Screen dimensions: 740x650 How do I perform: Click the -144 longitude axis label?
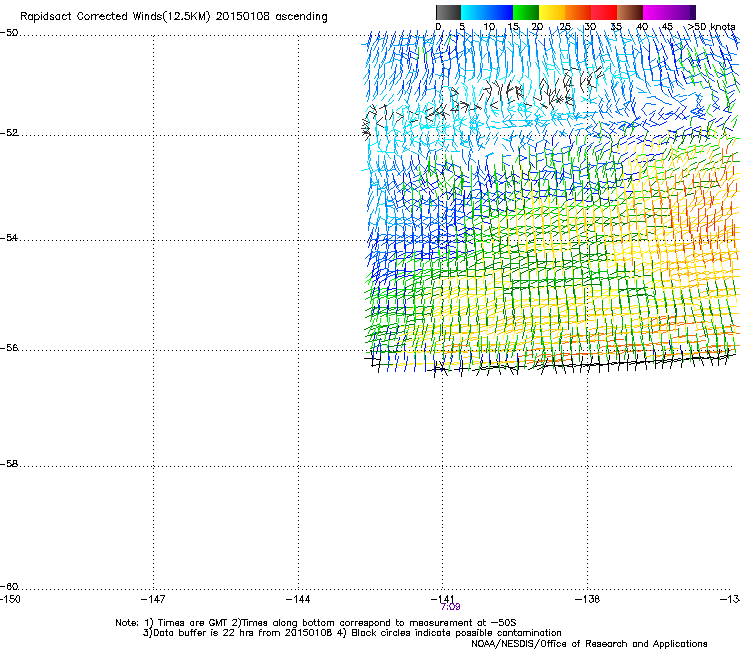click(x=298, y=599)
